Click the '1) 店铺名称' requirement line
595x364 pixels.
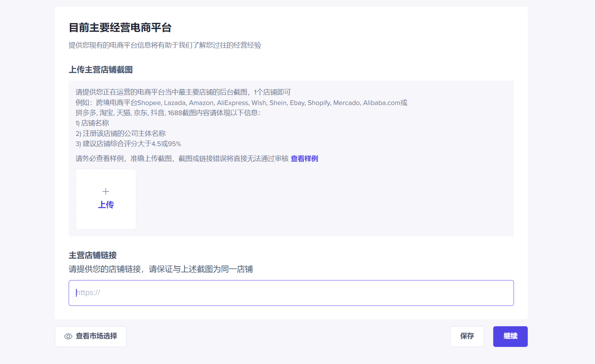[x=92, y=123]
